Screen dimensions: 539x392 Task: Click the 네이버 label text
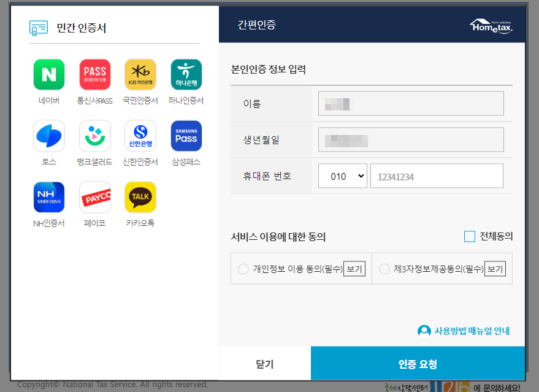49,101
